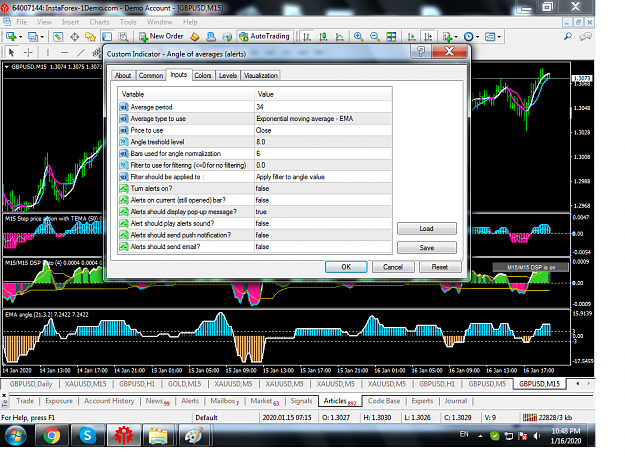Click the dialog help question-mark button
This screenshot has height=469, width=625.
421,51
